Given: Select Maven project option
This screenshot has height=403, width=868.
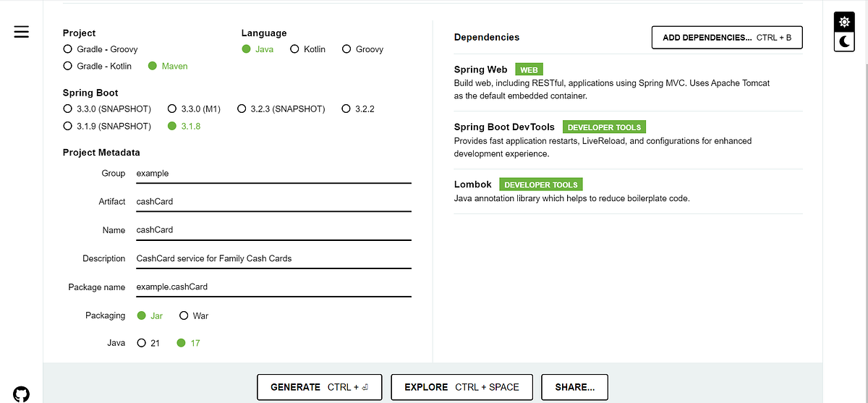Looking at the screenshot, I should tap(168, 66).
